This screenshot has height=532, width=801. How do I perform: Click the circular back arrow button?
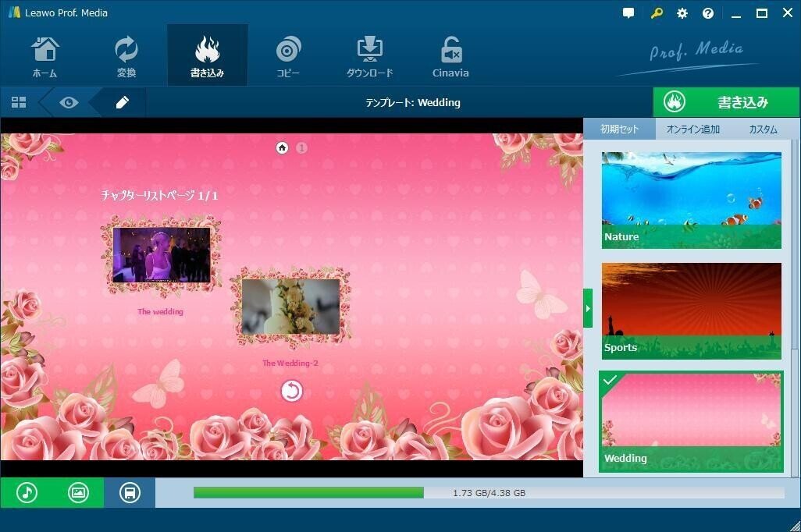pos(292,392)
